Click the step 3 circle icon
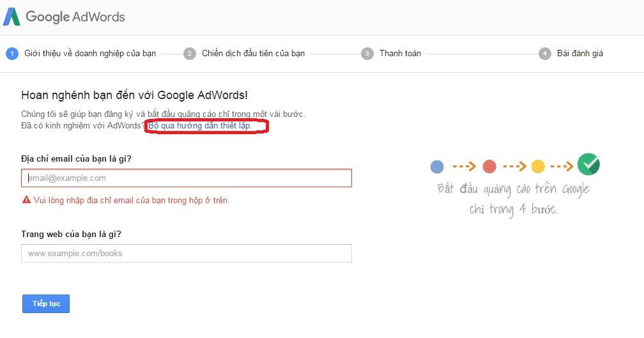 (x=367, y=54)
